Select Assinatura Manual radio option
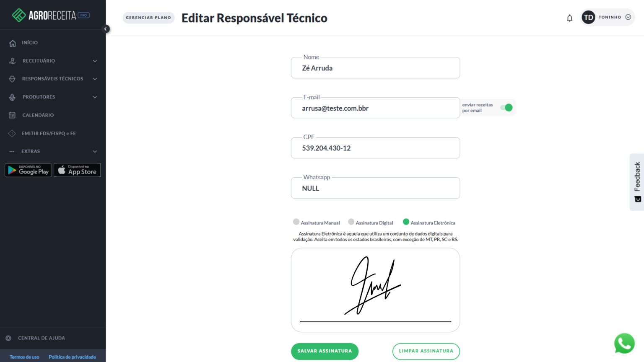 [x=296, y=222]
